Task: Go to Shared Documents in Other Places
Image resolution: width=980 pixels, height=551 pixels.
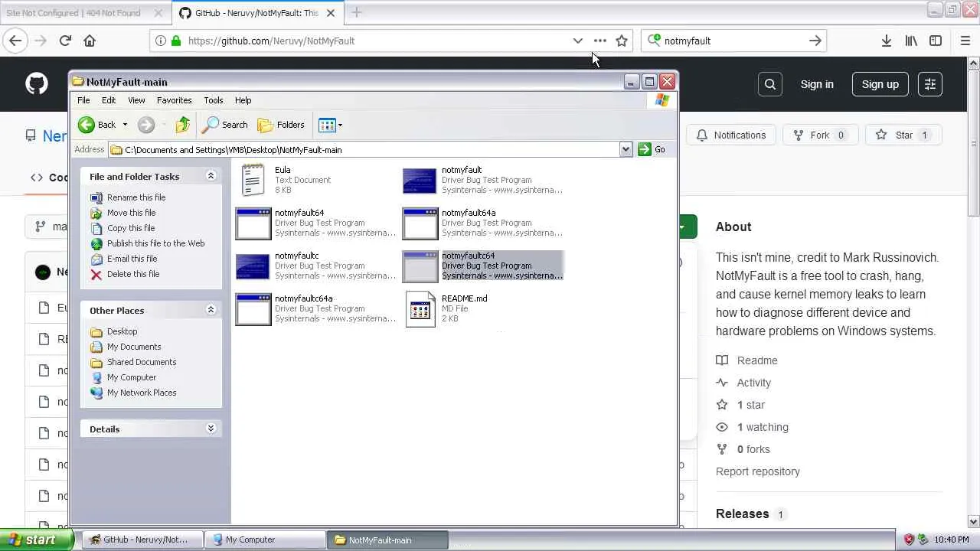Action: 142,362
